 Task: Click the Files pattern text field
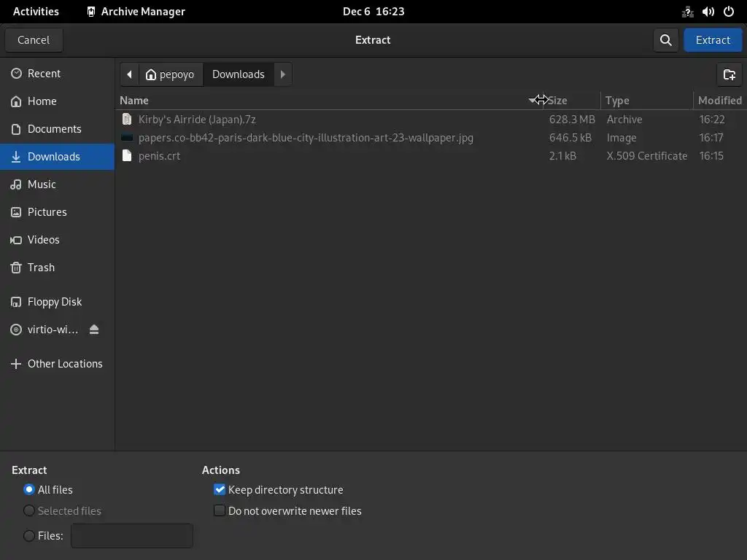click(x=131, y=536)
